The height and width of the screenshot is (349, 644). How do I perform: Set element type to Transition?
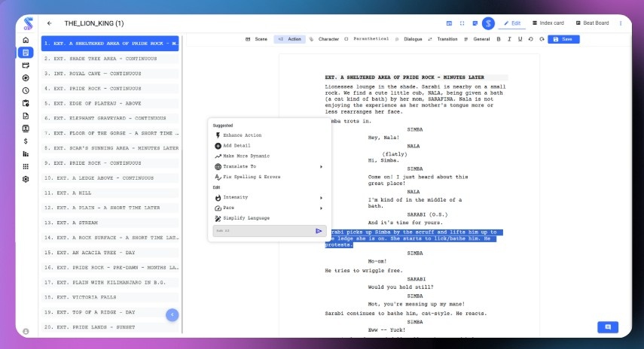[443, 39]
